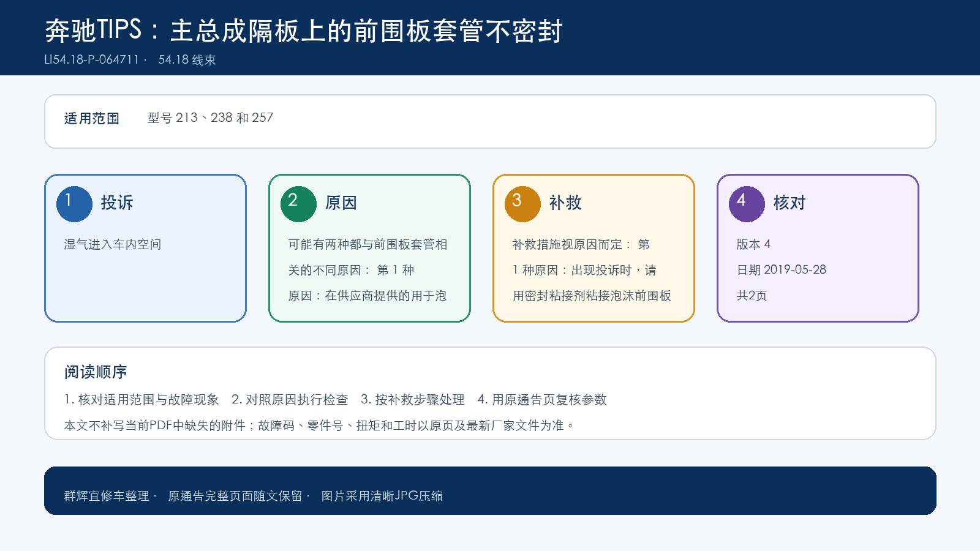Click the green circle numbered 2

tap(298, 204)
